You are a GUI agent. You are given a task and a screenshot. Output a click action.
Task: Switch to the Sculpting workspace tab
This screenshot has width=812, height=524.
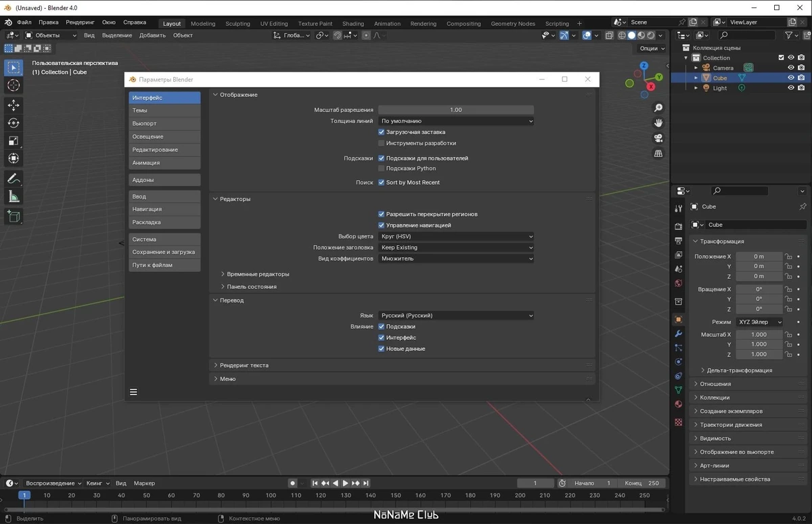click(238, 23)
